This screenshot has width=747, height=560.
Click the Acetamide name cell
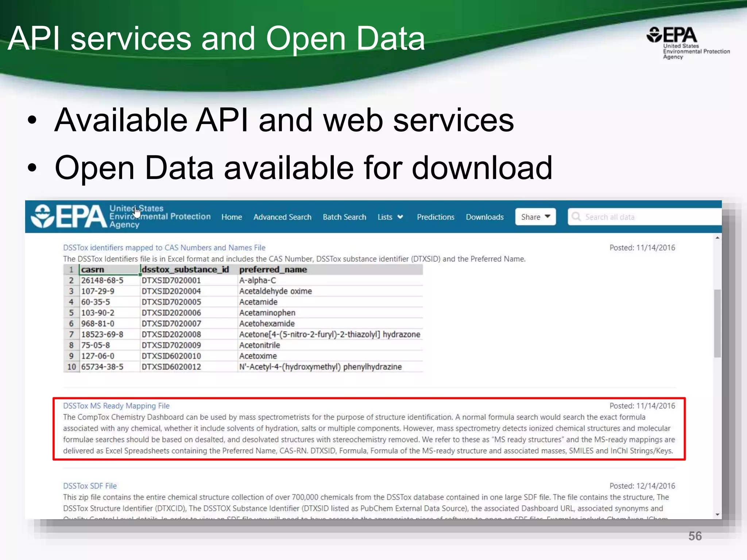[x=330, y=302]
